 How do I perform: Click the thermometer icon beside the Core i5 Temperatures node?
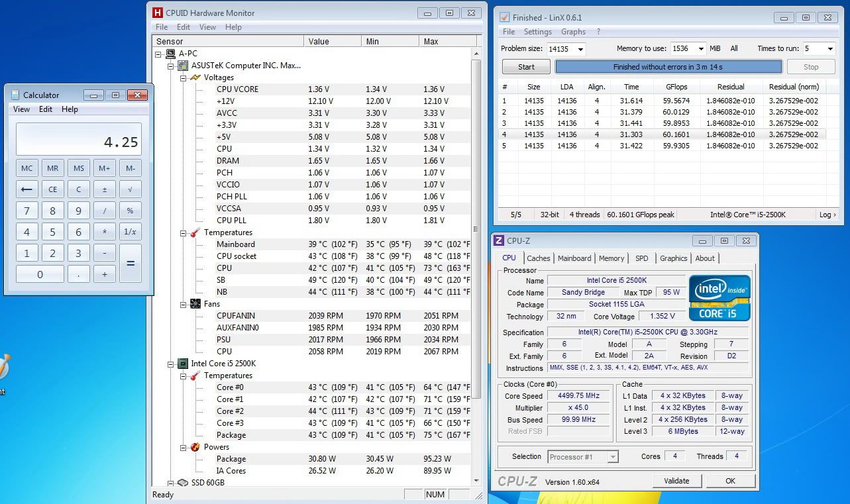click(195, 376)
